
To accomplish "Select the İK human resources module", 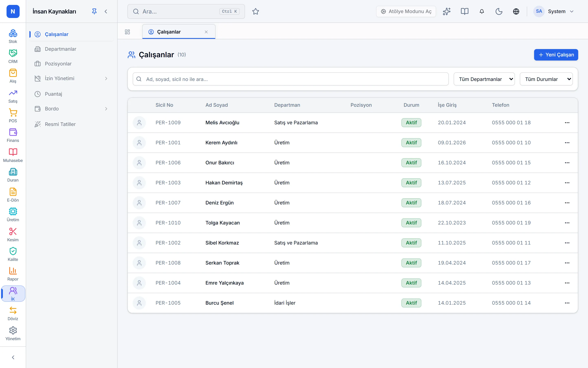I will 13,294.
